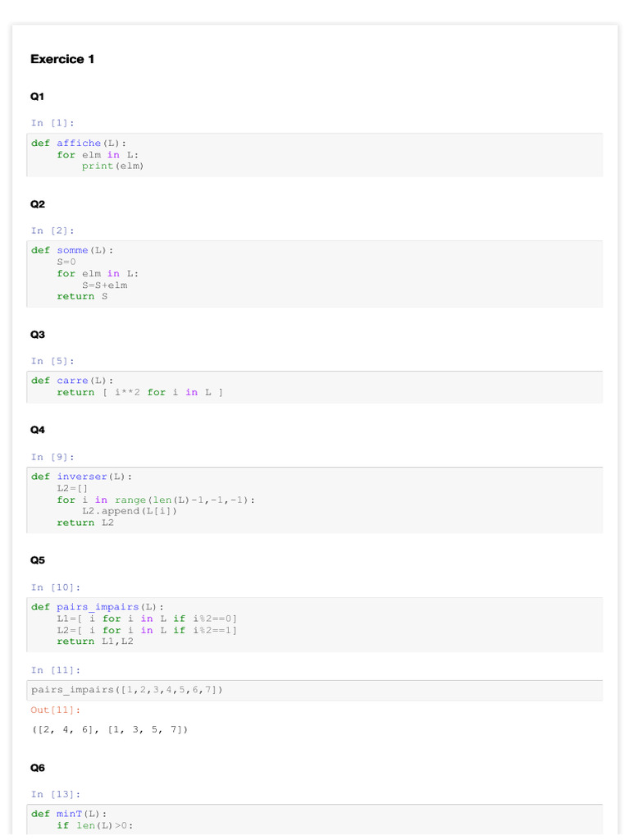
Task: Select the Q6 section heading
Action: 38,768
